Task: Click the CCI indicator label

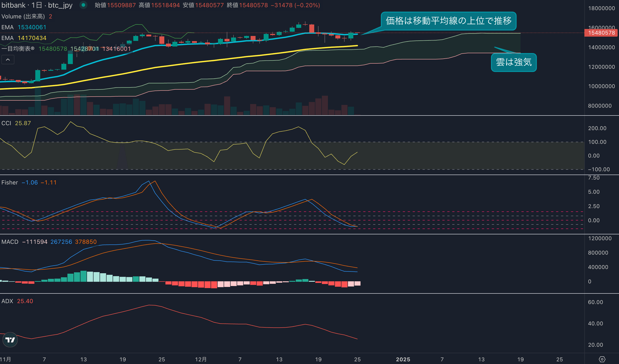Action: click(x=6, y=123)
